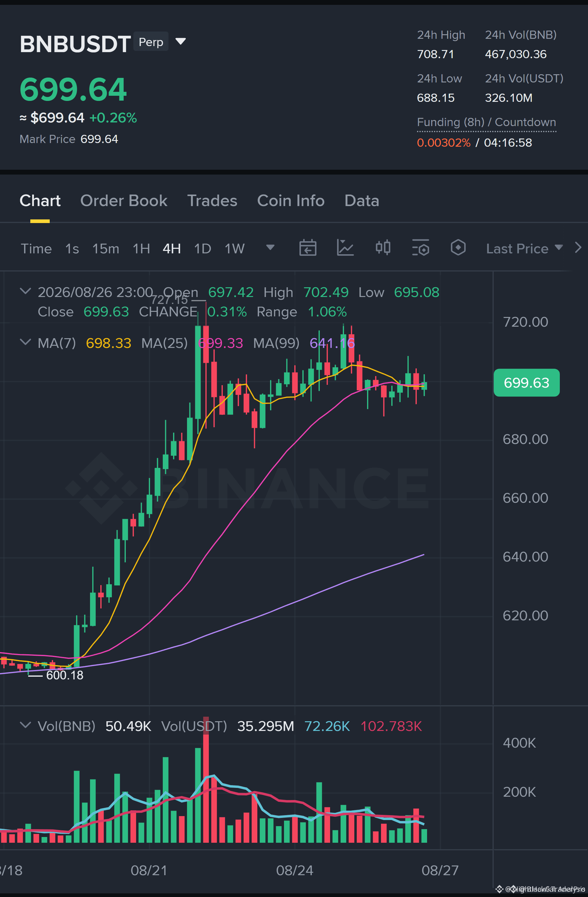Viewport: 588px width, 897px height.
Task: Switch to the Order Book tab
Action: tap(124, 201)
